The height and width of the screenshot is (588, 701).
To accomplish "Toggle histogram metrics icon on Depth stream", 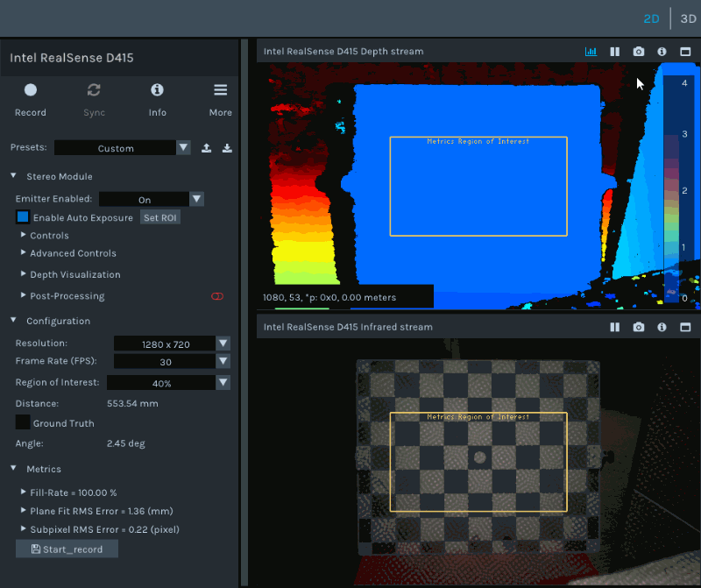I will pyautogui.click(x=591, y=52).
